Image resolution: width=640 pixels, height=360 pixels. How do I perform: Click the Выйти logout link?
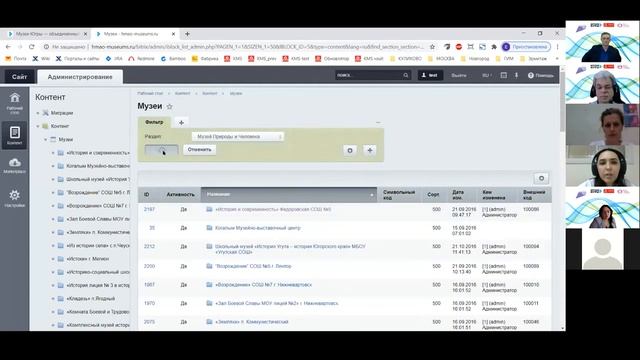(459, 76)
